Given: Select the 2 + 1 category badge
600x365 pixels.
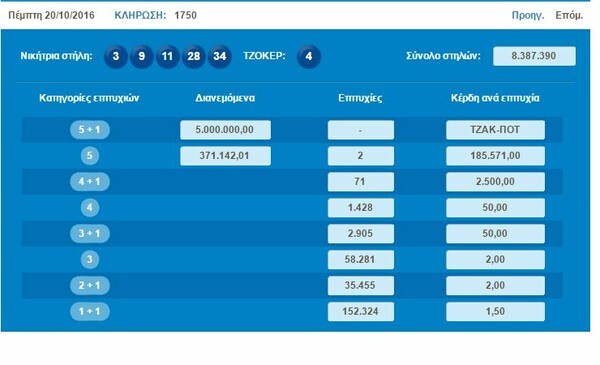Looking at the screenshot, I should tap(90, 285).
